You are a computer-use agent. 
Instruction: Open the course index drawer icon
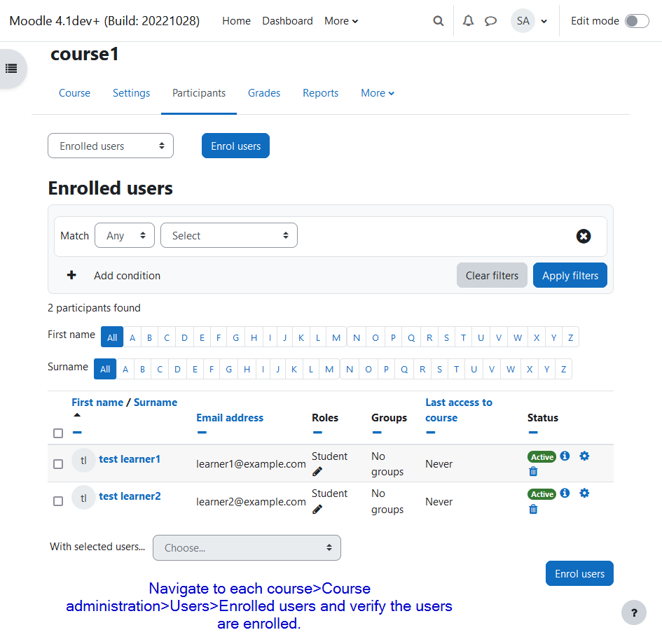(11, 69)
